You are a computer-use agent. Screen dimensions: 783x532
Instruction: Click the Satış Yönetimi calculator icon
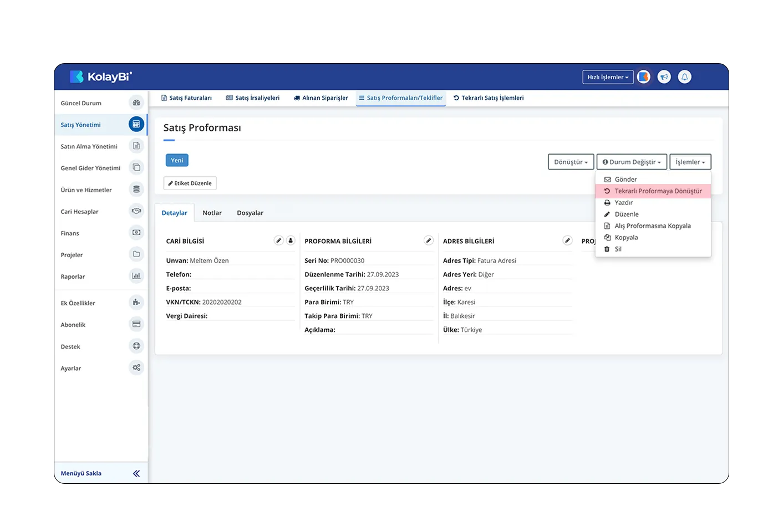pyautogui.click(x=136, y=124)
